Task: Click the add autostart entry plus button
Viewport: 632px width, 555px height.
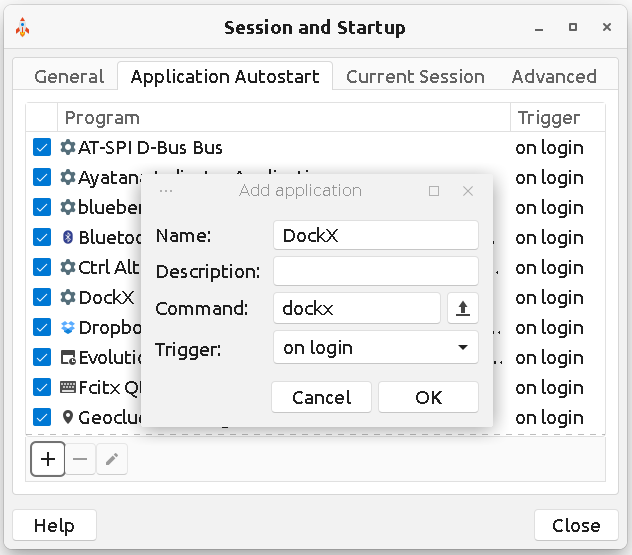Action: coord(48,460)
